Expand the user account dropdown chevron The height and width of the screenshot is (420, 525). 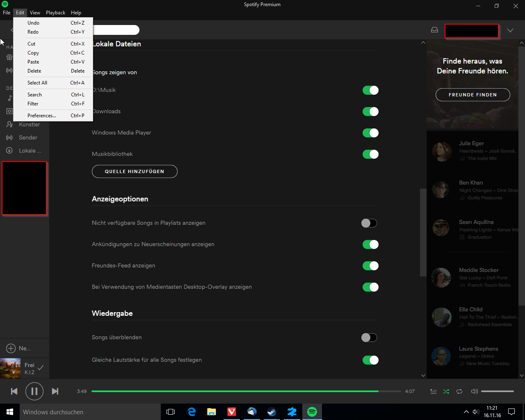click(510, 30)
